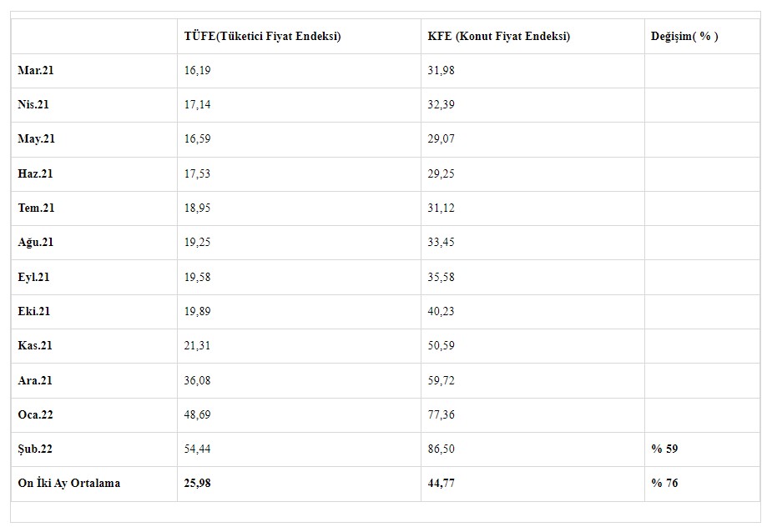
Task: Click the % 76 change cell
Action: tap(664, 483)
